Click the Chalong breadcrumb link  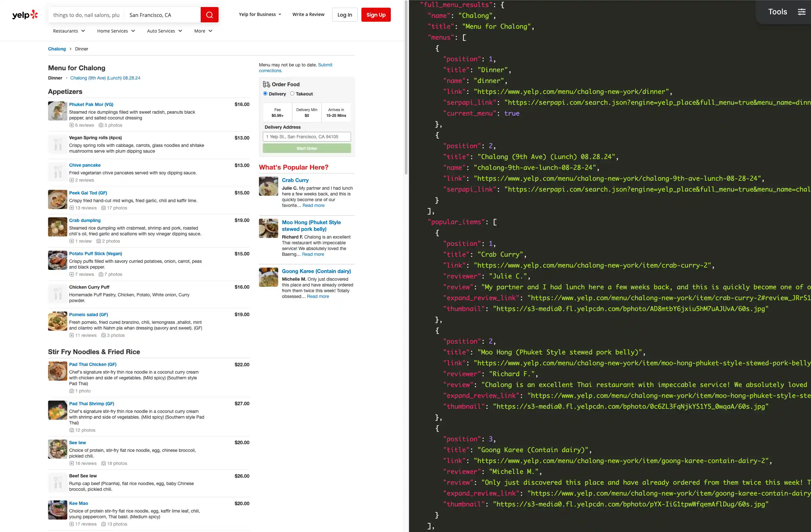point(57,49)
